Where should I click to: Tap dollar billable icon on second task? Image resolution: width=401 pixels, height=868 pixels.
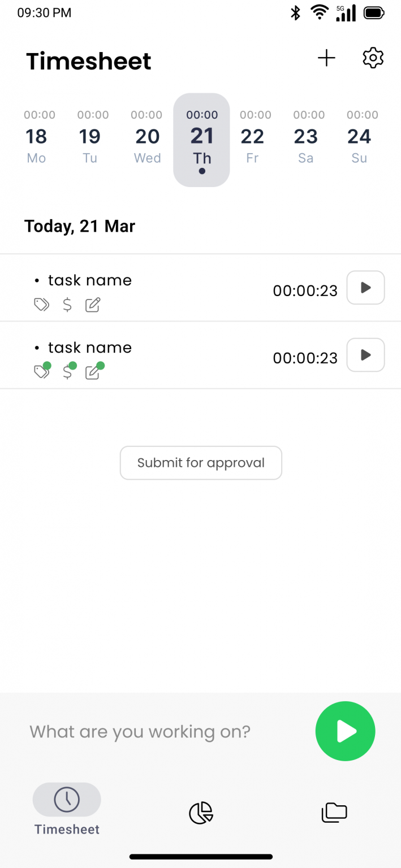click(67, 372)
